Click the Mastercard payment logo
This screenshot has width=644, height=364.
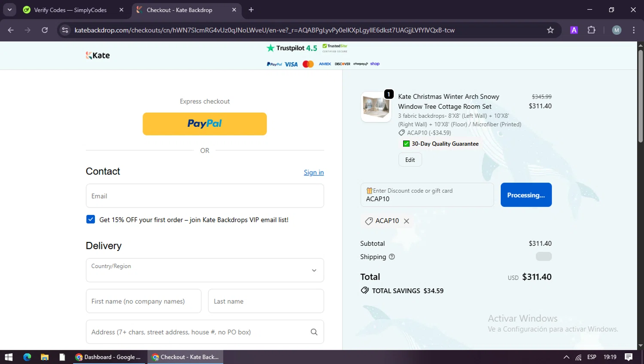click(x=308, y=64)
